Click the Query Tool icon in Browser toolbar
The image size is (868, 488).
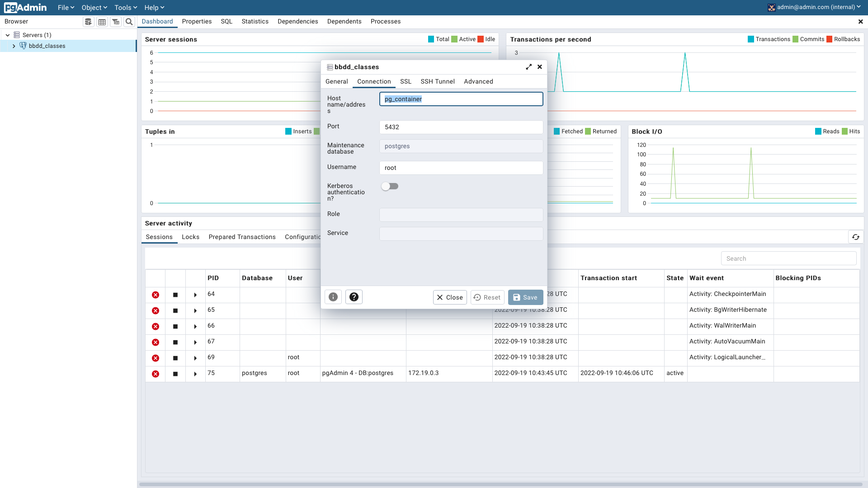click(89, 22)
